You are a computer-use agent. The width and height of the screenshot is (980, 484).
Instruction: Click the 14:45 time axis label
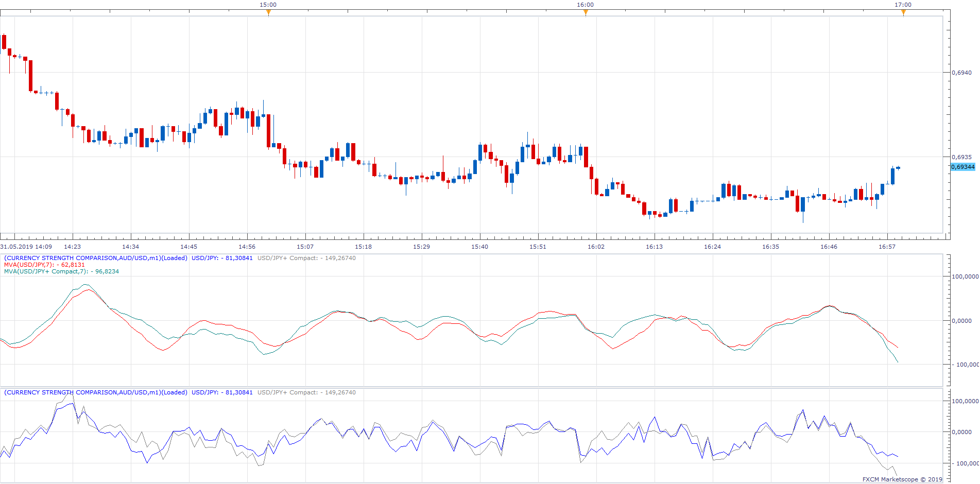click(189, 247)
